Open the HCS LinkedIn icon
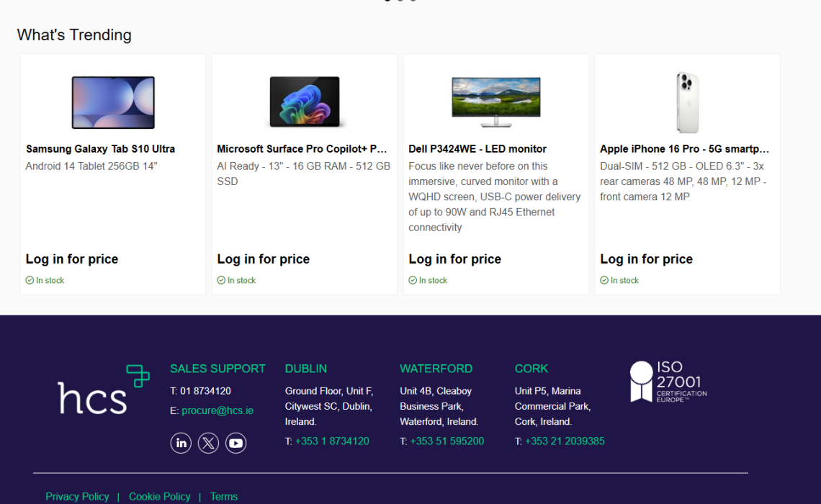The image size is (821, 504). [181, 443]
